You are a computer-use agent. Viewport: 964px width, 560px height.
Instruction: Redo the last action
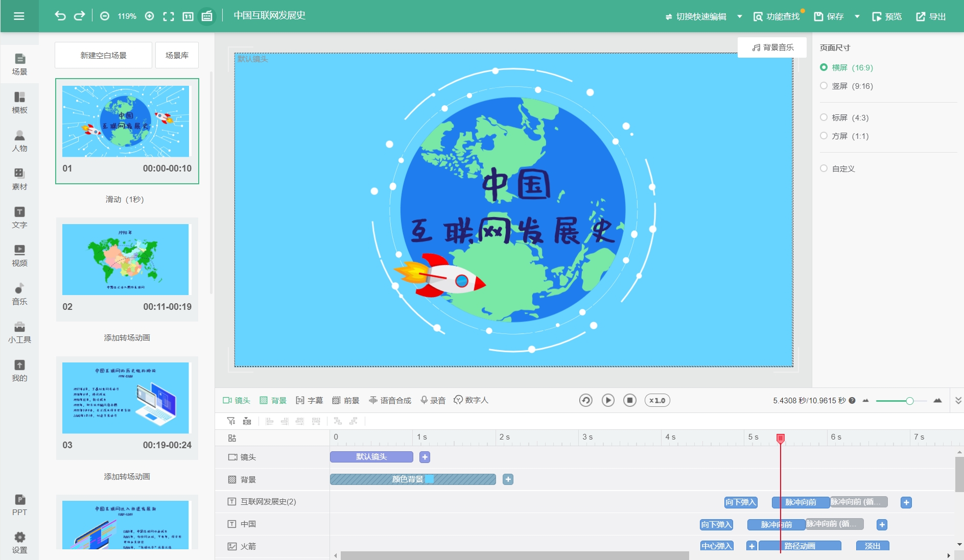coord(79,16)
